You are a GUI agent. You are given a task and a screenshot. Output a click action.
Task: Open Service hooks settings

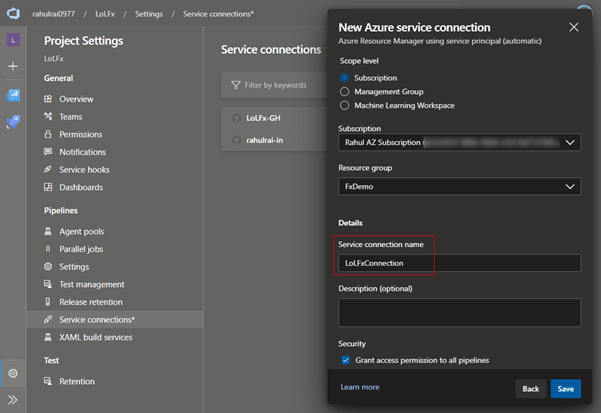(84, 170)
